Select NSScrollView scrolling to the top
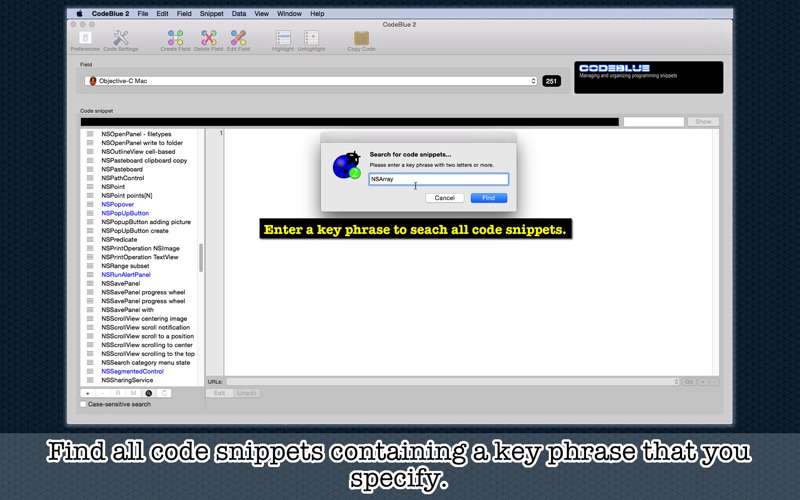Screen dimensions: 800x500 coord(148,354)
